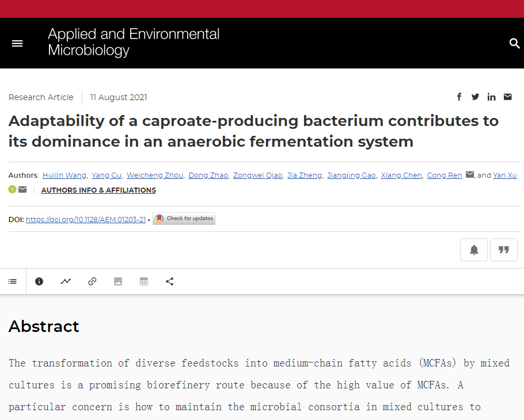This screenshot has height=420, width=524.
Task: Click Yan Xu's ORCID icon
Action: tap(12, 190)
